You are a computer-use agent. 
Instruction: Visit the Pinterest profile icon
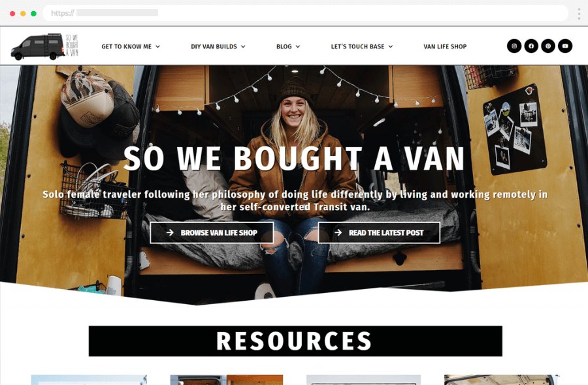point(548,46)
